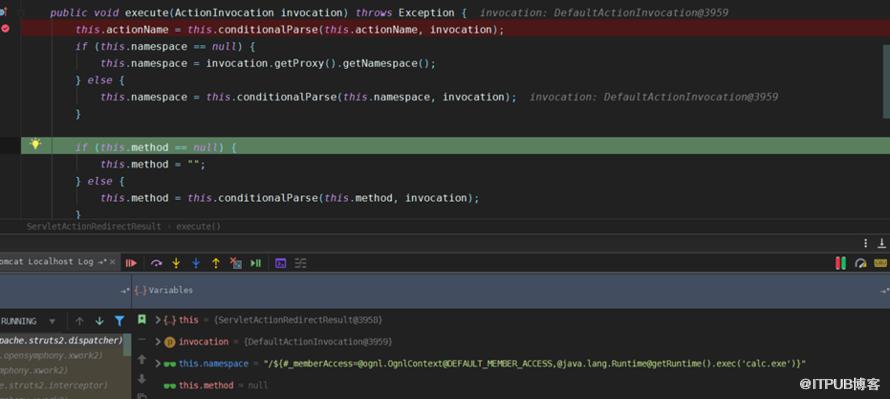Expand the 'invocation' variable node
This screenshot has width=890, height=399.
[x=158, y=342]
